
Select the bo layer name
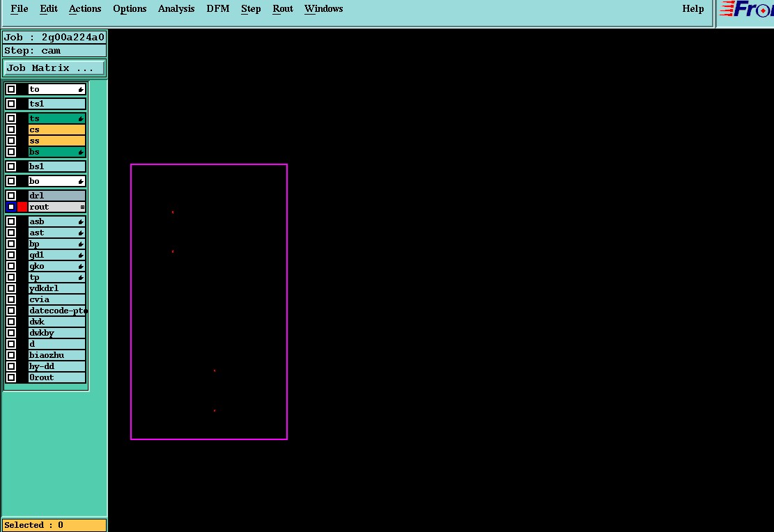[x=56, y=181]
